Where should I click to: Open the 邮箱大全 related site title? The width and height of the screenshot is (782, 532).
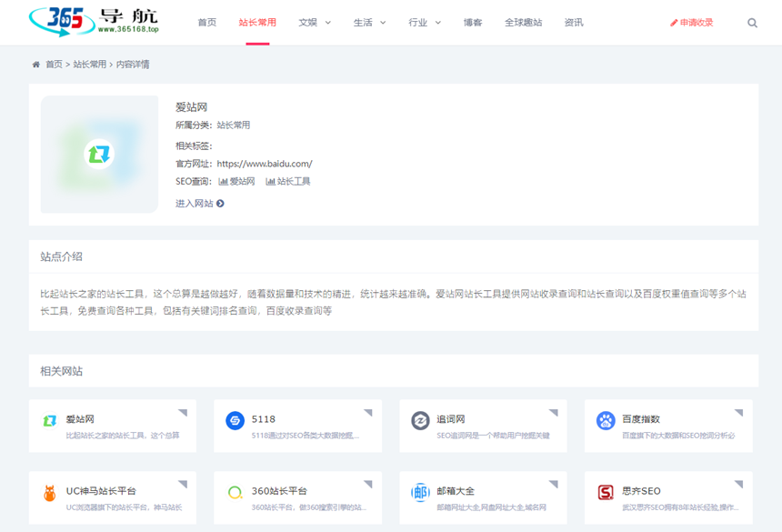(456, 491)
